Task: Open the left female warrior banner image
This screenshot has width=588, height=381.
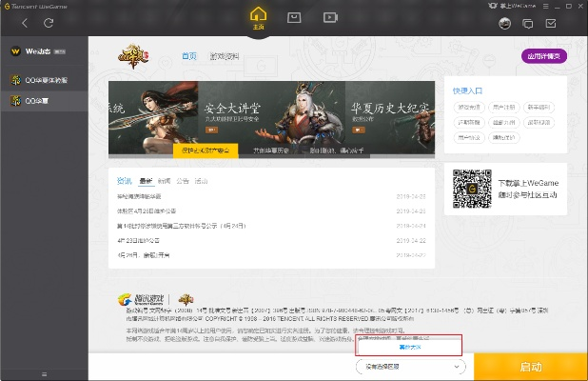Action: pos(153,112)
